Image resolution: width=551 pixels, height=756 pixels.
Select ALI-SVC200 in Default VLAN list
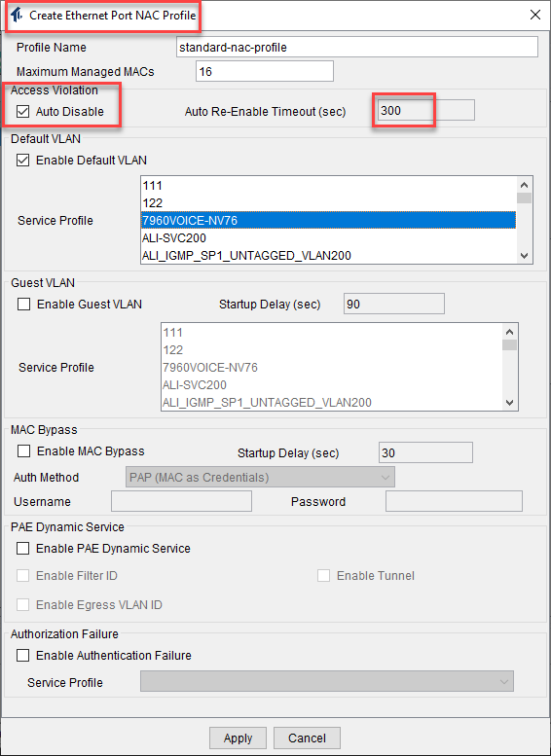[328, 237]
